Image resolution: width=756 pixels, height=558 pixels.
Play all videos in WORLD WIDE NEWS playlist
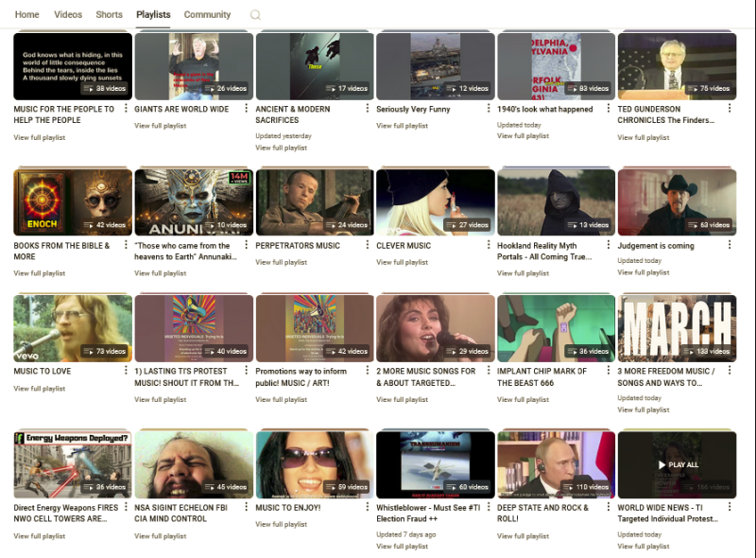677,464
